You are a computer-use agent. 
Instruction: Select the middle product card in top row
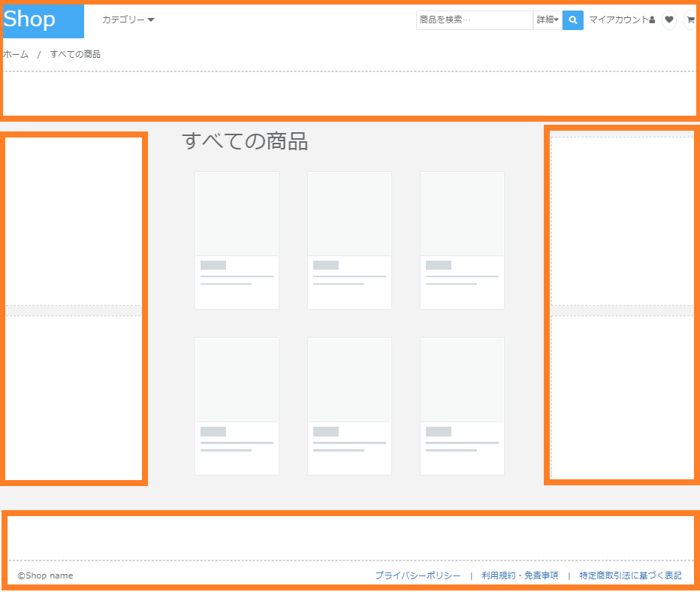click(x=349, y=240)
